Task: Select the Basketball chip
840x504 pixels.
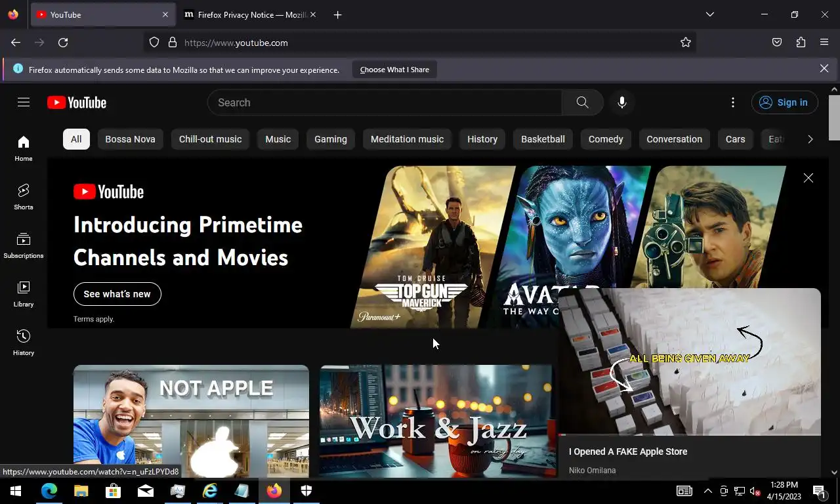Action: 543,139
